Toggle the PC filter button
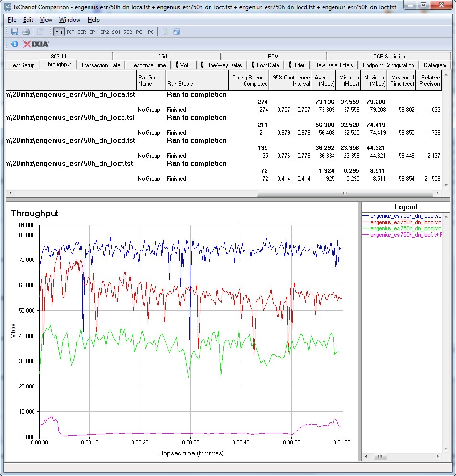The width and height of the screenshot is (456, 476). click(151, 32)
